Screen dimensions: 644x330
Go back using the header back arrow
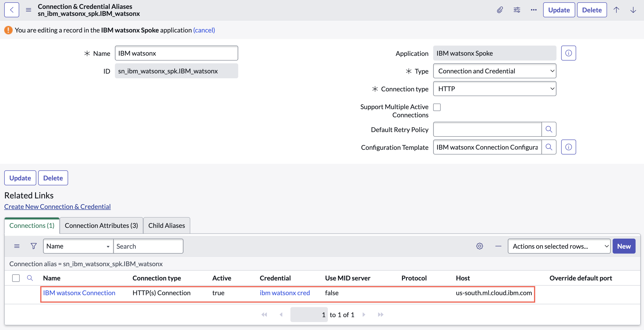click(11, 10)
